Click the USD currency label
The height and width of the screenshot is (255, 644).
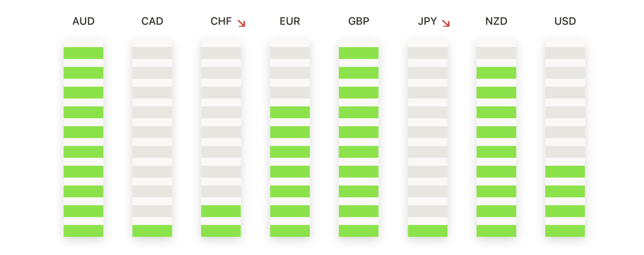(x=565, y=21)
